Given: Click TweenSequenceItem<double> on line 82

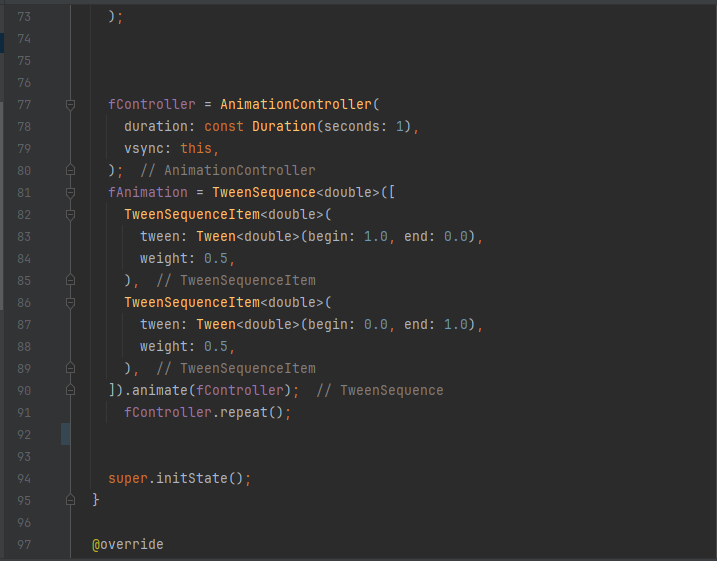Looking at the screenshot, I should (224, 214).
